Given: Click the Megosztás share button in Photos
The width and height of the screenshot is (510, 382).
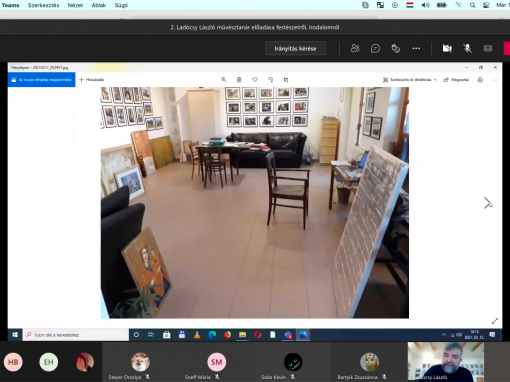Looking at the screenshot, I should (456, 80).
